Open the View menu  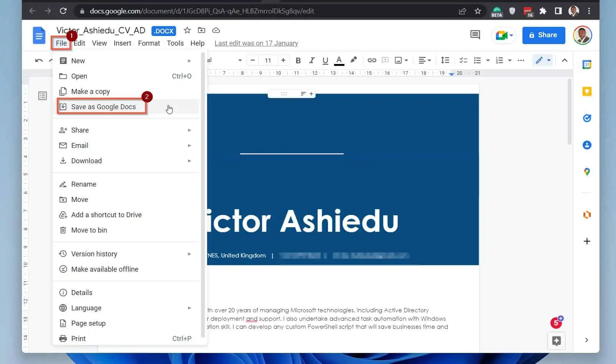coord(99,43)
